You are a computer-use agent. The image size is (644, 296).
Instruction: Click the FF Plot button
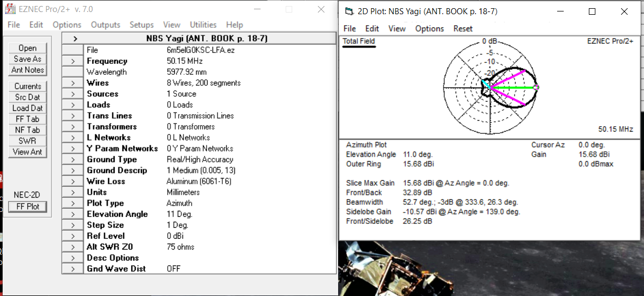pyautogui.click(x=27, y=206)
